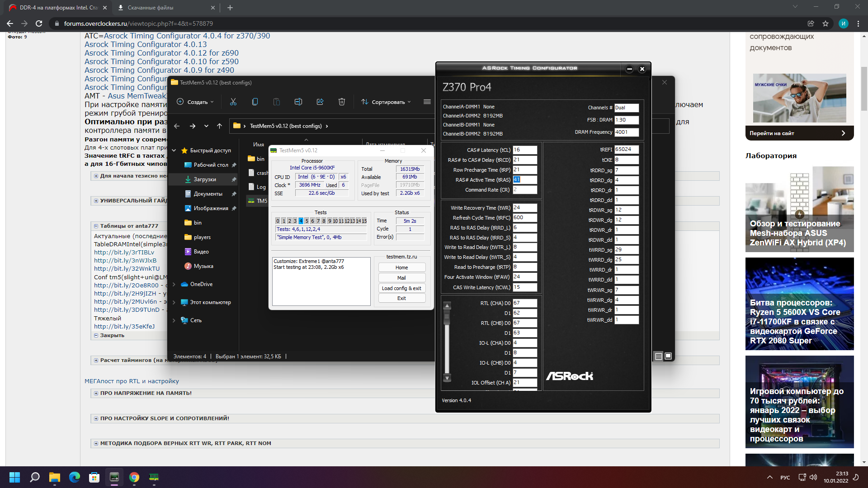The height and width of the screenshot is (488, 868).
Task: Click the Share icon in Explorer toolbar
Action: (320, 102)
